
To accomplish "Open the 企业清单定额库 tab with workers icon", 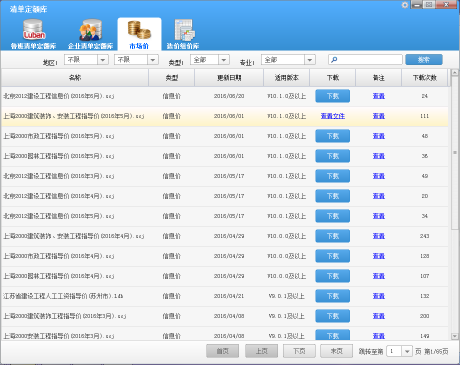I will click(x=90, y=34).
